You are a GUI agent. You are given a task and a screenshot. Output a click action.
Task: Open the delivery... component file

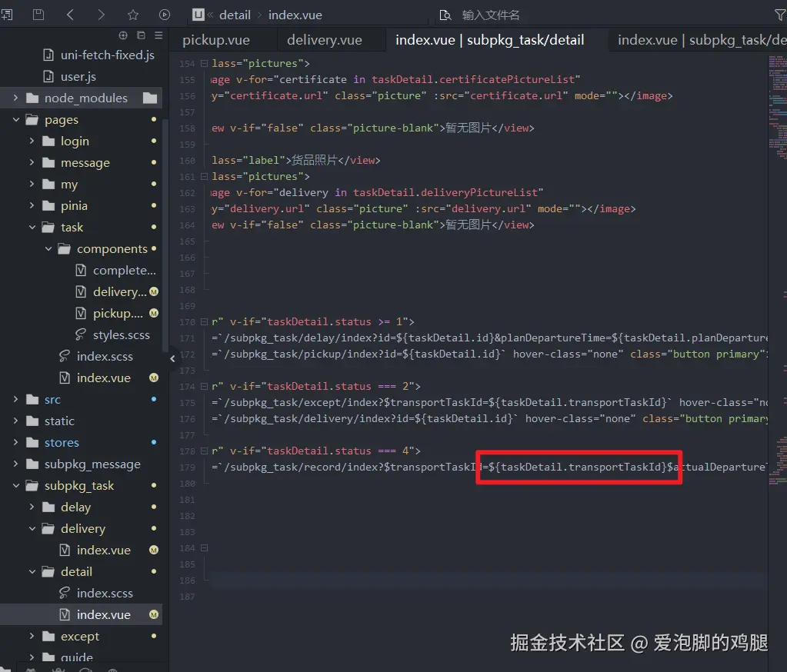pos(120,292)
